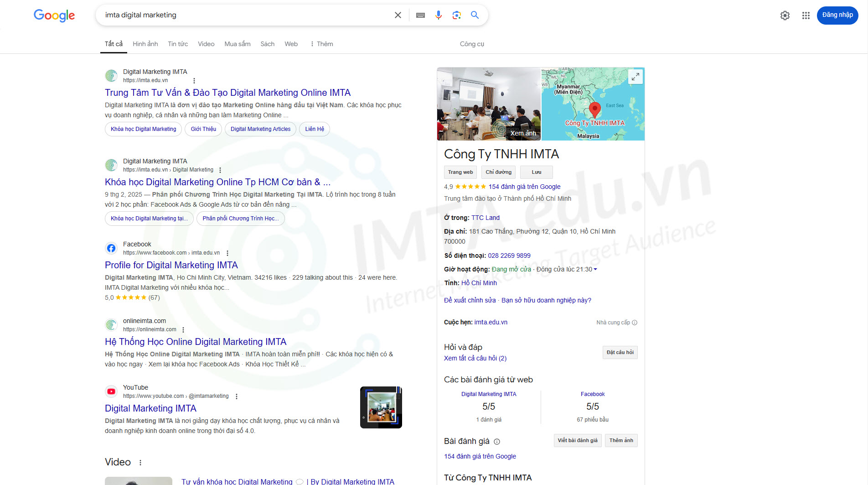Open options menu for Facebook result
This screenshot has width=868, height=485.
(x=227, y=253)
